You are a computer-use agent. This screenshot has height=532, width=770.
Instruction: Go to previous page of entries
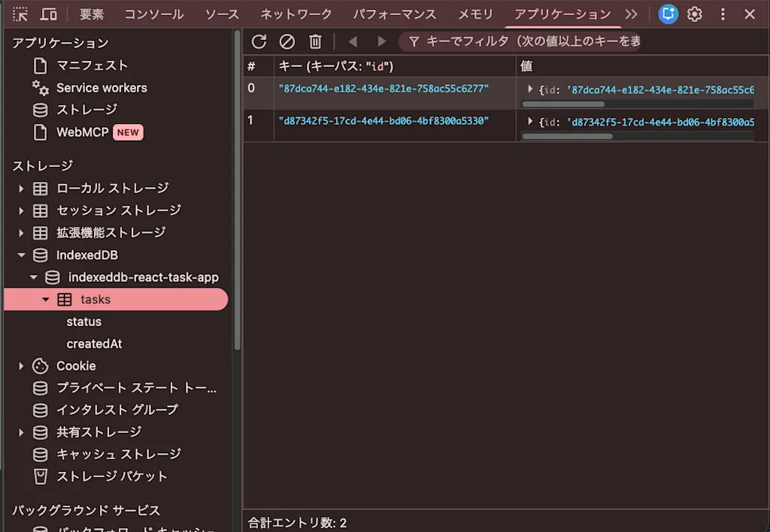pos(353,42)
